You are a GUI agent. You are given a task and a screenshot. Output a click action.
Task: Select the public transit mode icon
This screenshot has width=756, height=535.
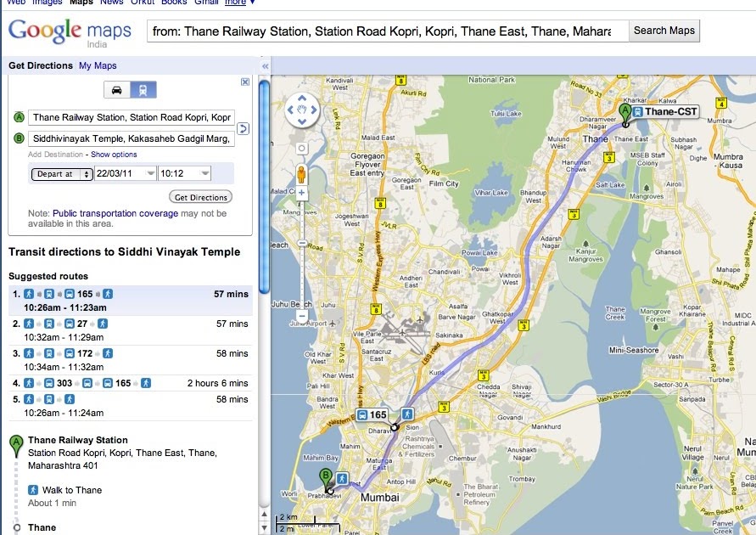coord(143,90)
